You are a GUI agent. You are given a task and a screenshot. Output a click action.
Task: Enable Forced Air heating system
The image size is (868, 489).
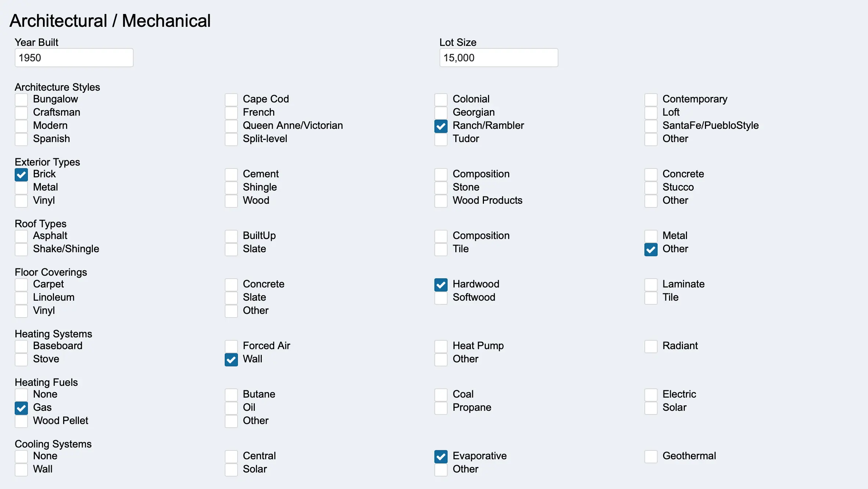[231, 346]
